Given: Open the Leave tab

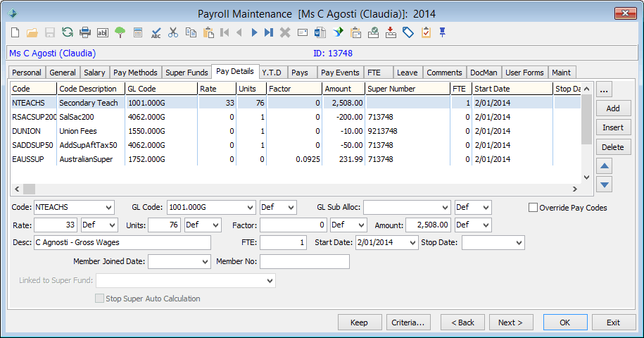Looking at the screenshot, I should click(x=407, y=73).
